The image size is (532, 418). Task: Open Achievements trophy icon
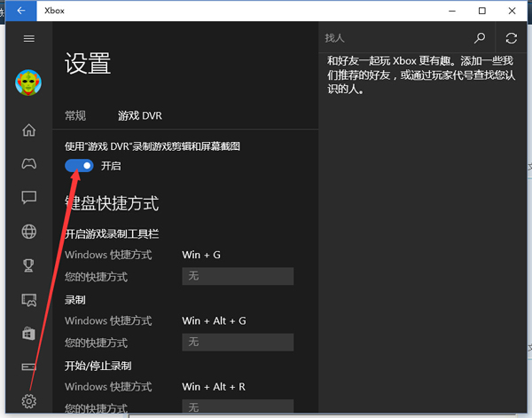tap(28, 265)
